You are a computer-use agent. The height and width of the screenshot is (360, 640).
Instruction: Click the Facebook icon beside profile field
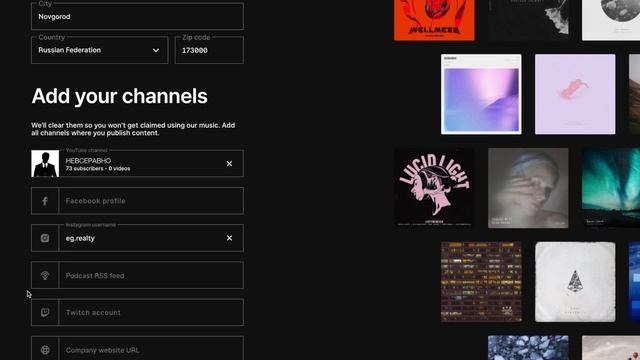tap(45, 201)
